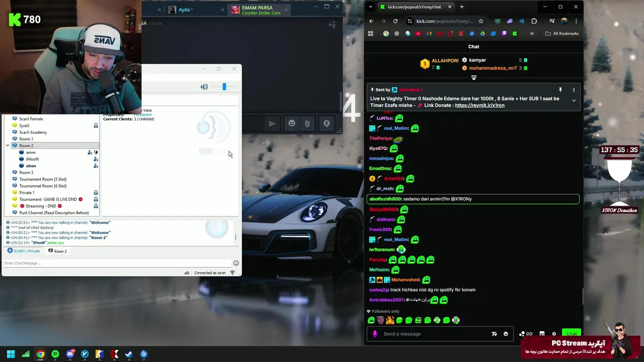Open Google Chrome from the taskbar
This screenshot has width=644, height=362.
point(40,354)
